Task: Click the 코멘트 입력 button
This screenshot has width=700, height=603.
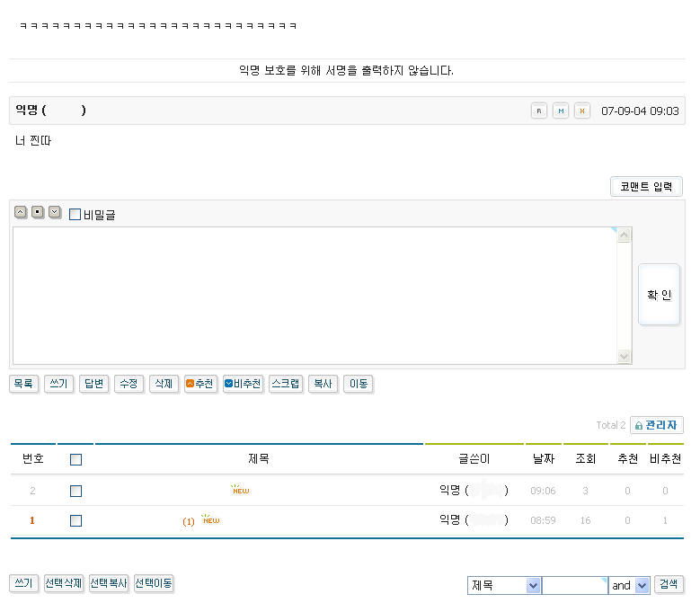Action: pyautogui.click(x=646, y=187)
